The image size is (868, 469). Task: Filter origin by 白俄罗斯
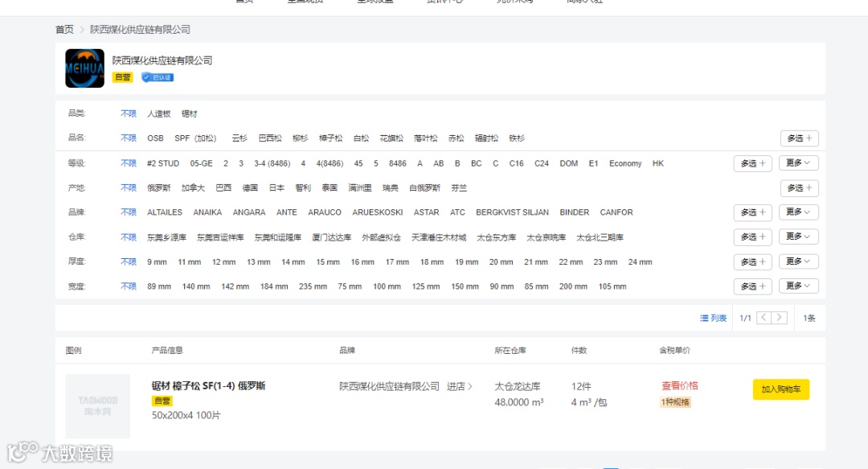pyautogui.click(x=424, y=188)
